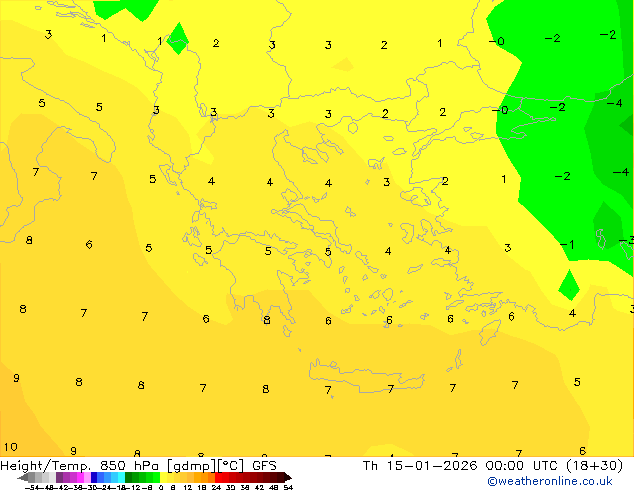Select the Th 15-01-2026 date text

pos(420,466)
